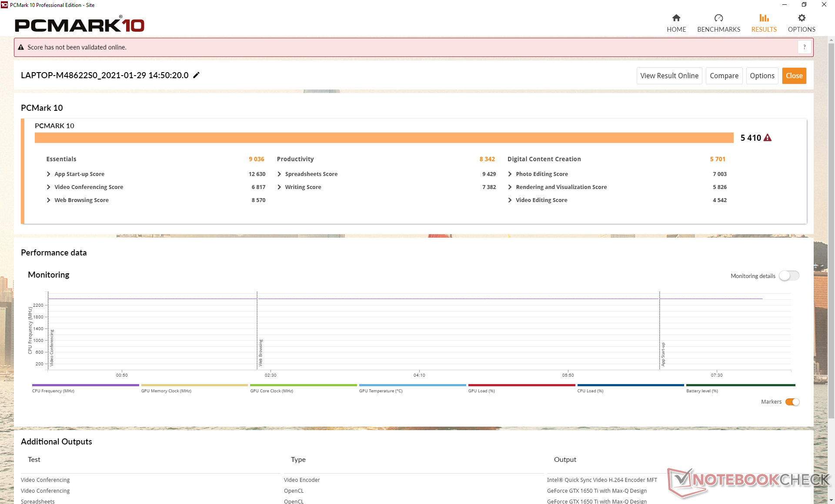Expand Photo Editing Score row
This screenshot has width=835, height=504.
pyautogui.click(x=510, y=174)
